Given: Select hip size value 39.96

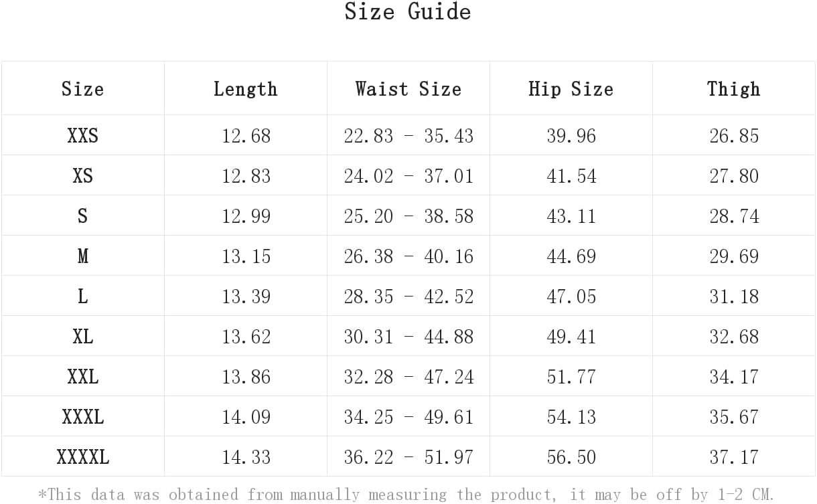Looking at the screenshot, I should (571, 136).
